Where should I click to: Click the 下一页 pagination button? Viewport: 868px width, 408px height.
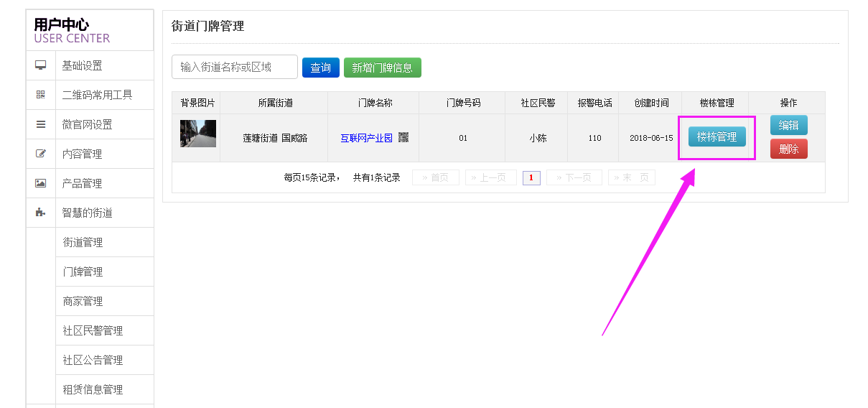click(574, 177)
